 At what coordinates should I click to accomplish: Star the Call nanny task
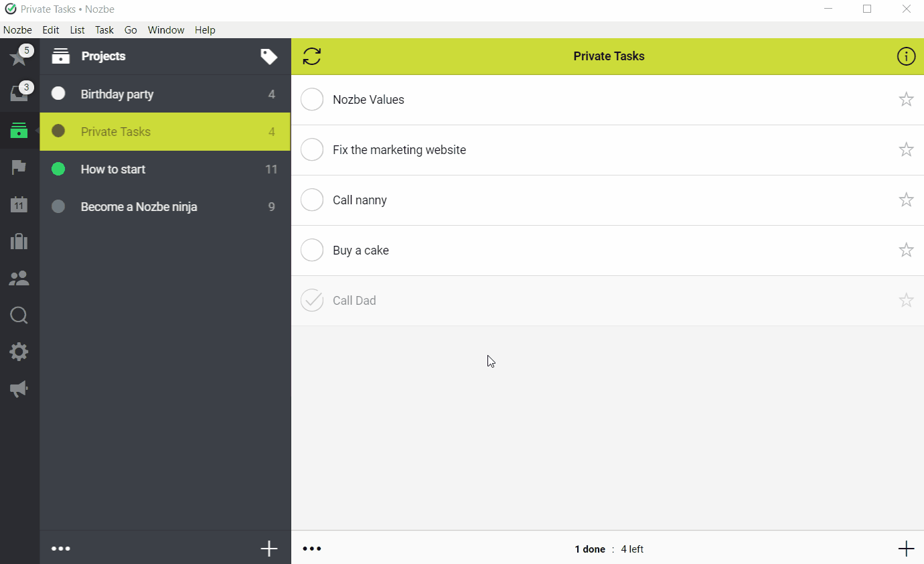pyautogui.click(x=906, y=200)
